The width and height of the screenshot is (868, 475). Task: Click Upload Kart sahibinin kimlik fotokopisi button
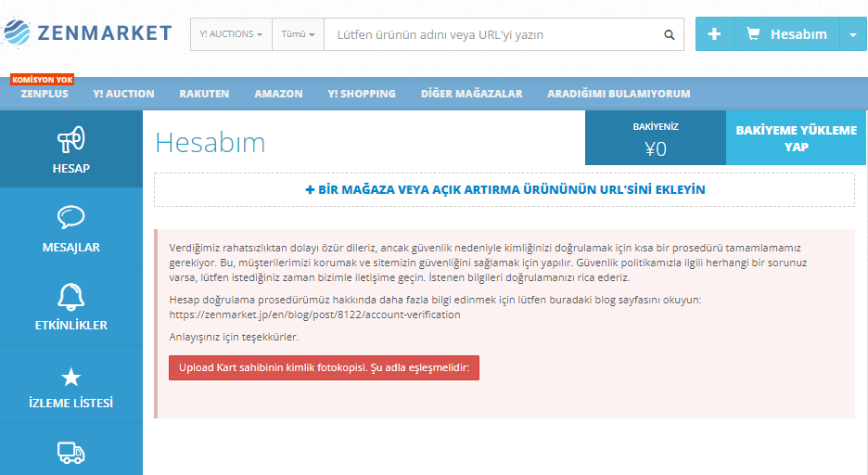(324, 367)
